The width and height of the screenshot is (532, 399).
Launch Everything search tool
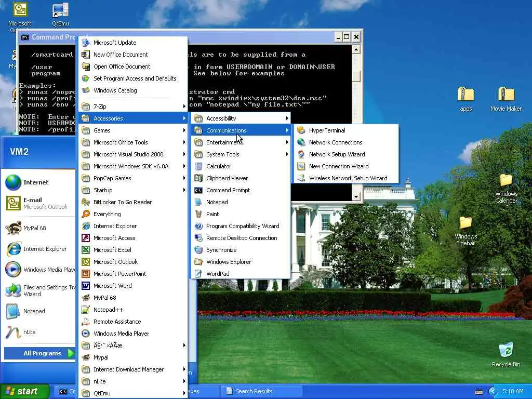[133, 214]
